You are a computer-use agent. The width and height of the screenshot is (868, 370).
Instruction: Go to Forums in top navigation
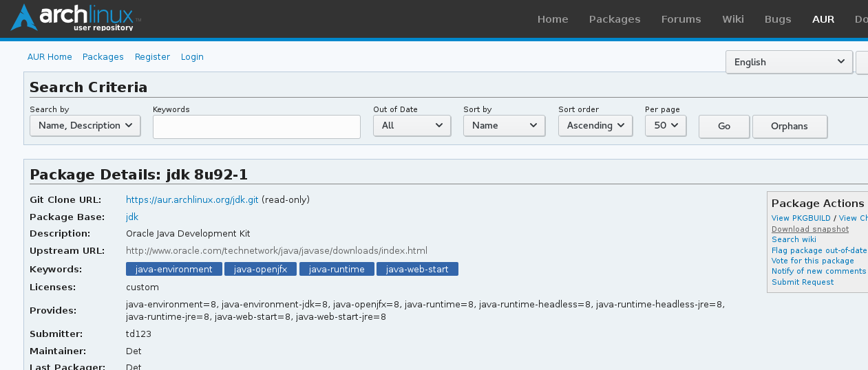[x=681, y=19]
